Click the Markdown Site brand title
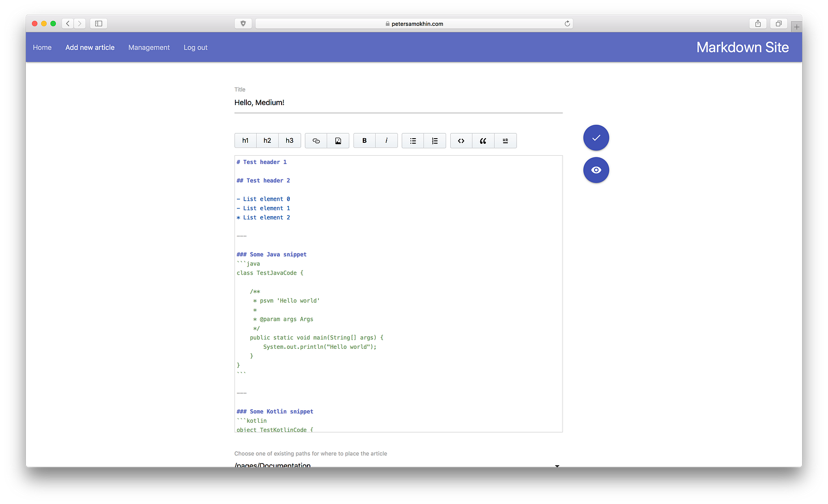This screenshot has width=828, height=504. (x=743, y=48)
